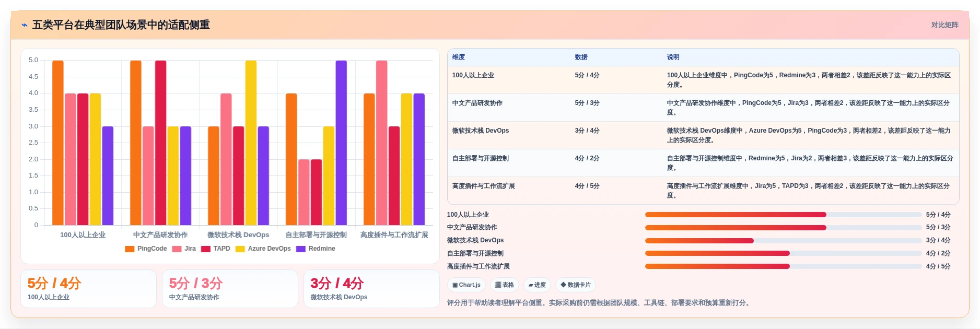This screenshot has height=329, width=980.
Task: Click the 5.0 y-axis tick label
Action: tap(33, 60)
